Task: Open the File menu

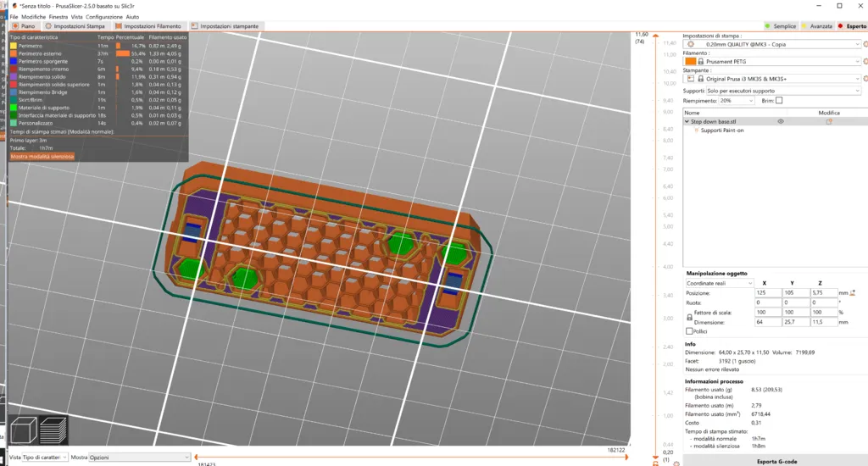Action: click(14, 17)
